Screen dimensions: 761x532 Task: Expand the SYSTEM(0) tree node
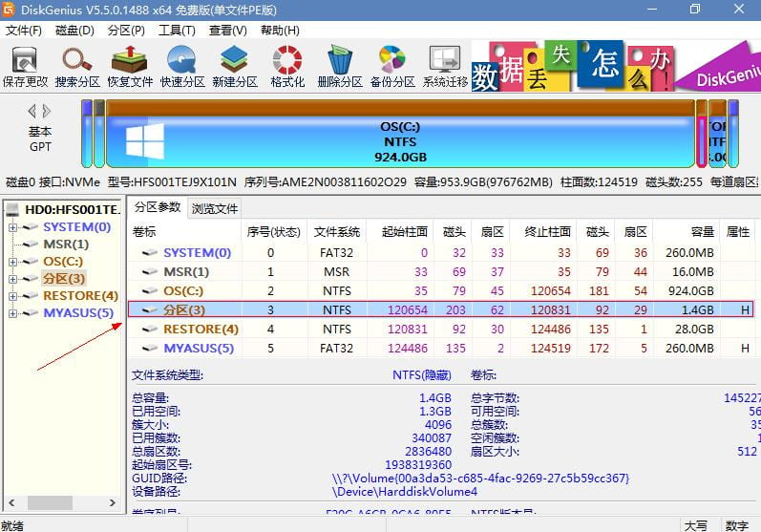tap(13, 227)
